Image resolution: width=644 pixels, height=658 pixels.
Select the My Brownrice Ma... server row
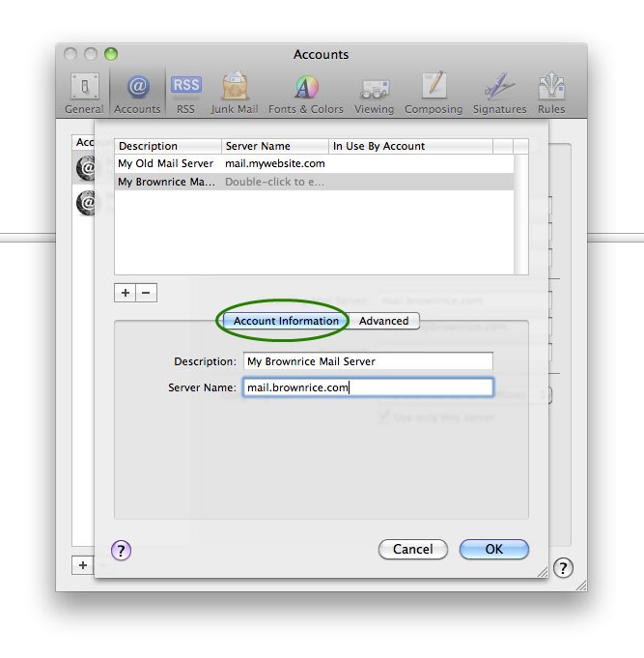314,182
